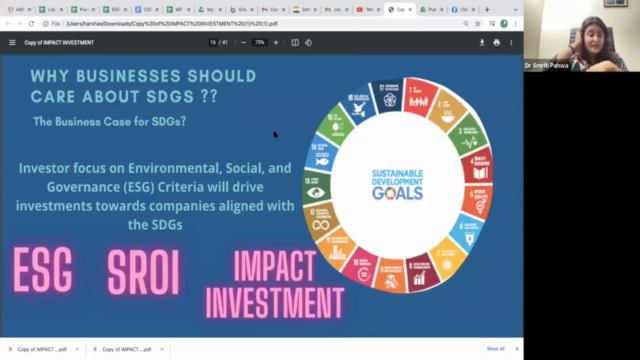Go forward in the browser
The height and width of the screenshot is (360, 640).
20,24
